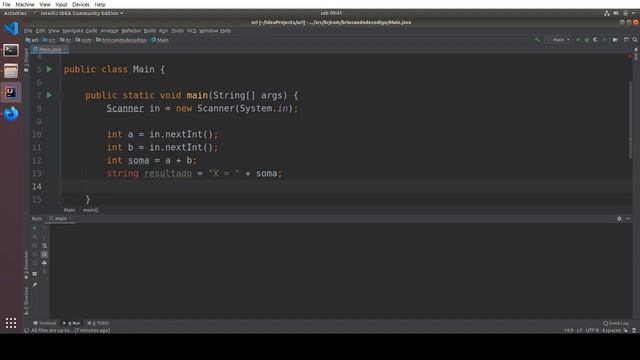Image resolution: width=640 pixels, height=360 pixels.
Task: Click the 'soma' variable on line 12
Action: [x=139, y=160]
